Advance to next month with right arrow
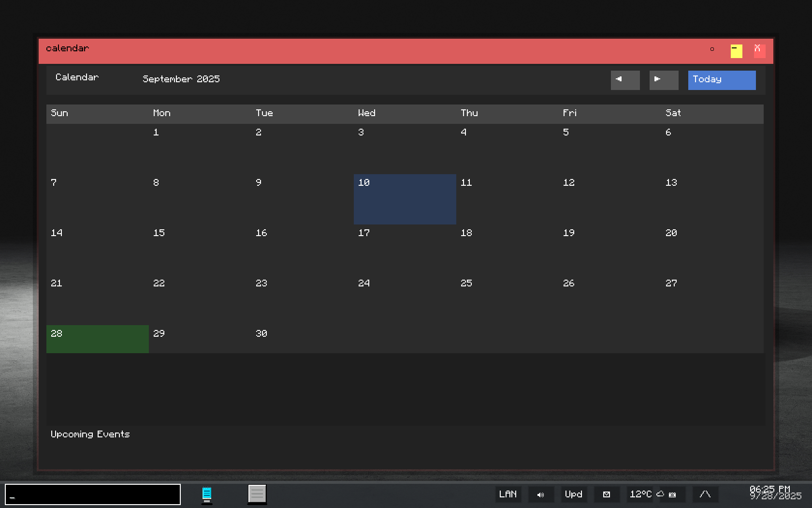The width and height of the screenshot is (812, 508). tap(664, 80)
